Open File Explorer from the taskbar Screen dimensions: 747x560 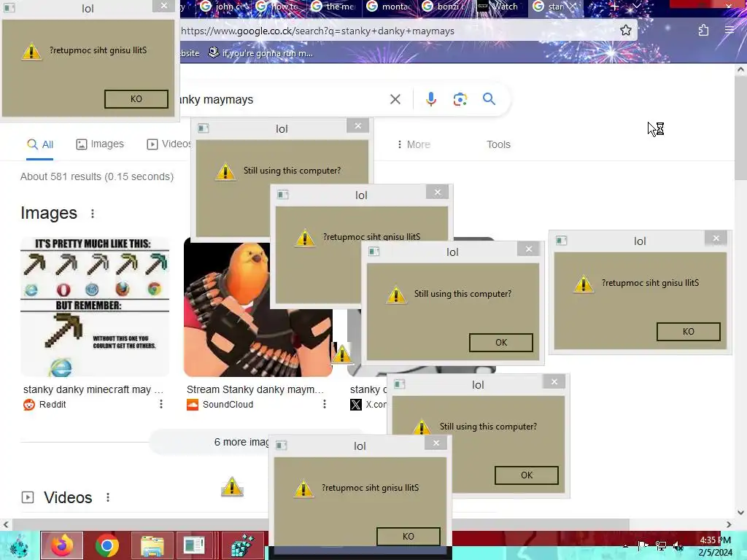point(152,545)
